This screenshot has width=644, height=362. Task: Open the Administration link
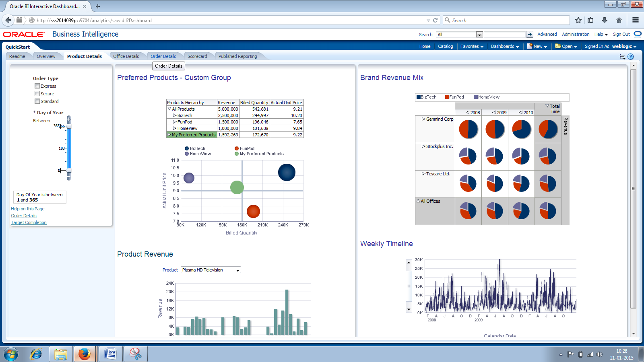pyautogui.click(x=576, y=35)
